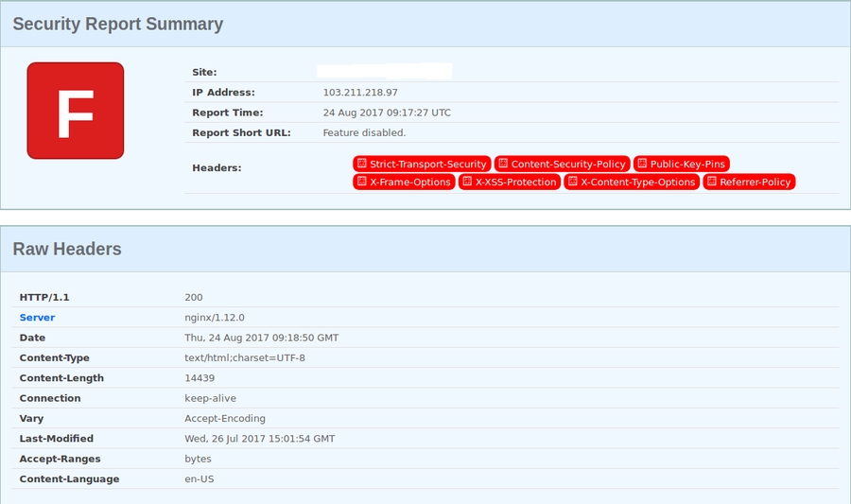Select the nginx/1.12.0 server value
851x504 pixels.
[215, 318]
